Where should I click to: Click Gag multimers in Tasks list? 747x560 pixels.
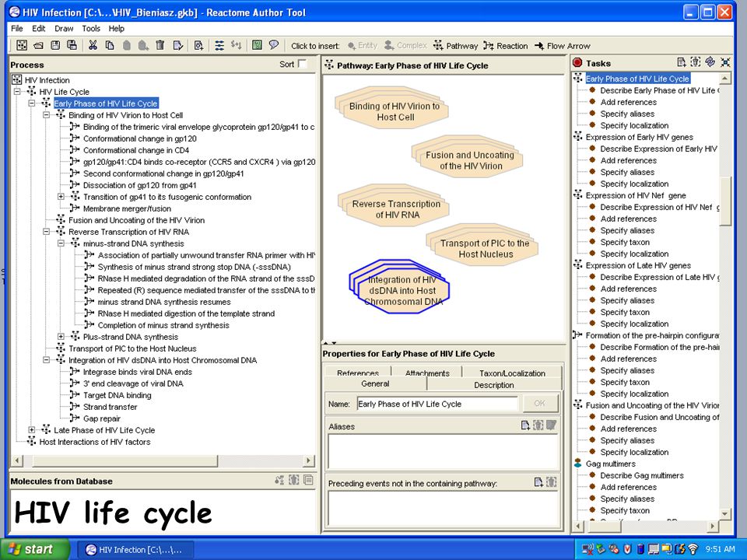pyautogui.click(x=611, y=464)
